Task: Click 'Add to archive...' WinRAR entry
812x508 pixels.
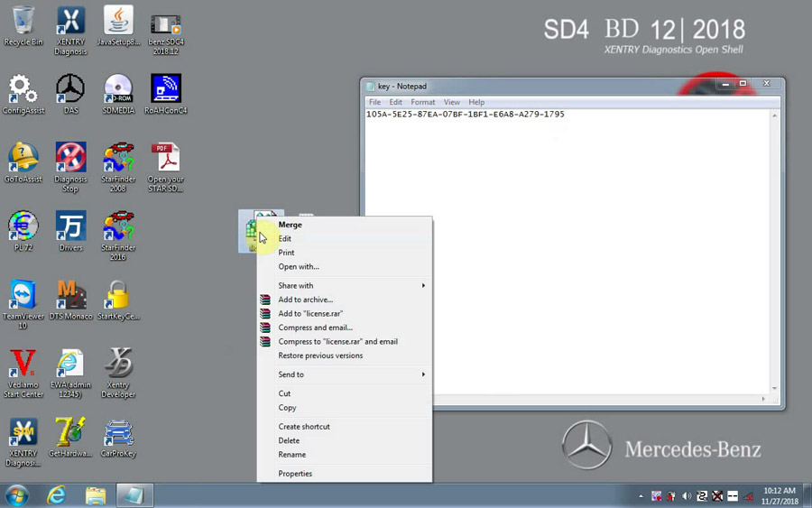Action: (x=345, y=300)
